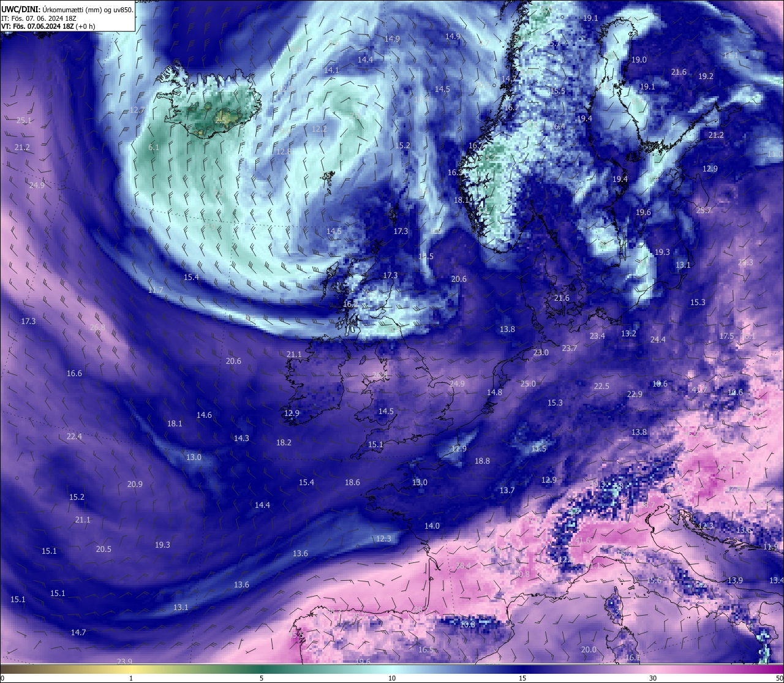Click the map value 12.2
Viewport: 784px width, 683px height.
point(319,129)
